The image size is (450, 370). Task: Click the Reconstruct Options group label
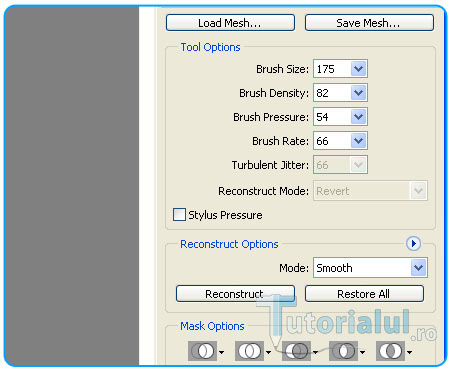coord(229,244)
